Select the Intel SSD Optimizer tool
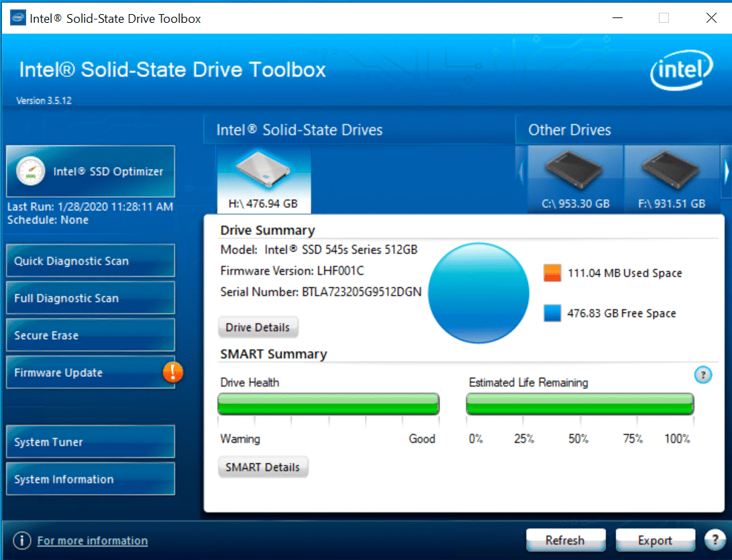 [x=90, y=171]
